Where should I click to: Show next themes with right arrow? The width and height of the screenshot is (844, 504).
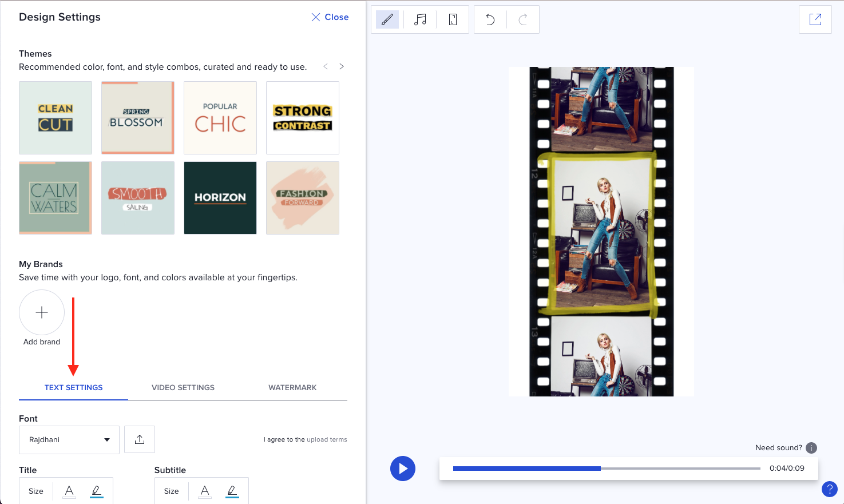(342, 66)
